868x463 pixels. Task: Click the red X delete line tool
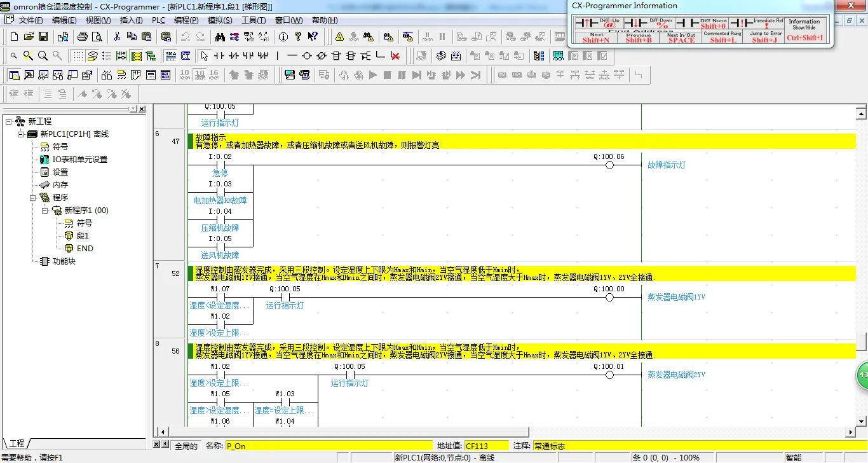[x=395, y=56]
